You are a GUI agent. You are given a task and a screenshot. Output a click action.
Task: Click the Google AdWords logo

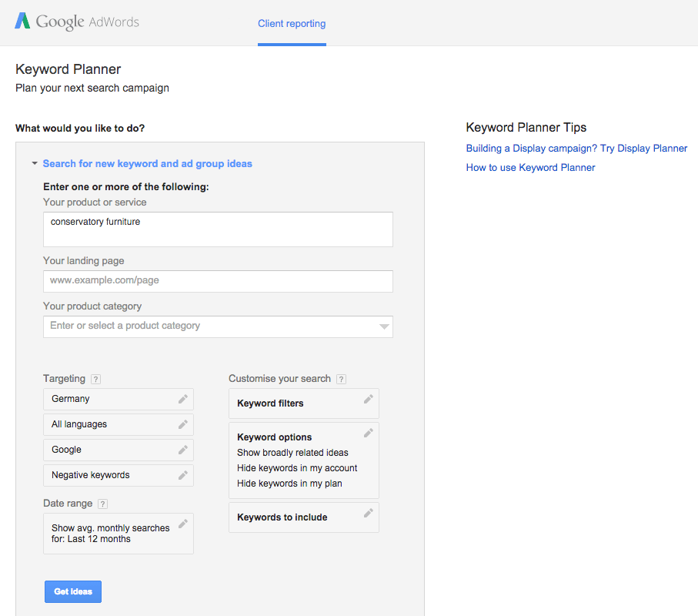click(x=77, y=21)
